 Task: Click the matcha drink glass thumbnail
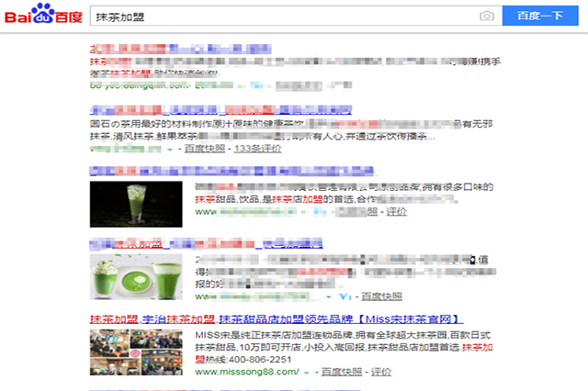[x=136, y=204]
